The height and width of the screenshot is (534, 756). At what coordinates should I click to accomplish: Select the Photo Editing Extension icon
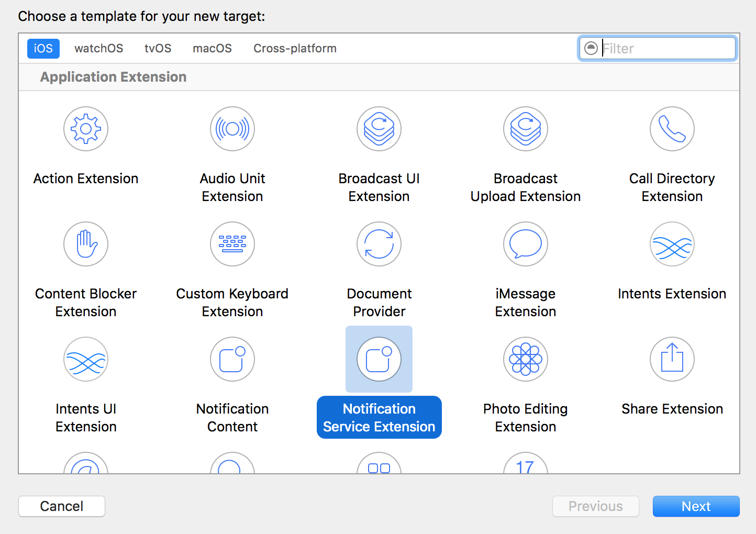click(x=525, y=359)
